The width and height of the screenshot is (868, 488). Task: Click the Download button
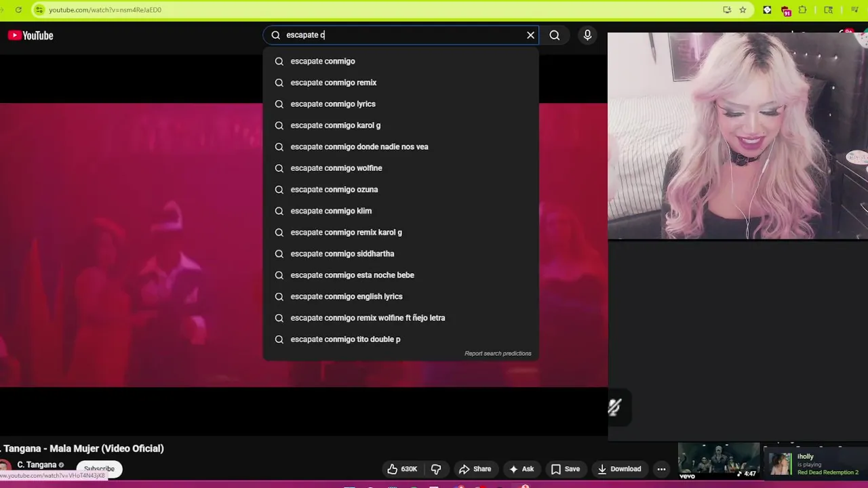point(619,469)
